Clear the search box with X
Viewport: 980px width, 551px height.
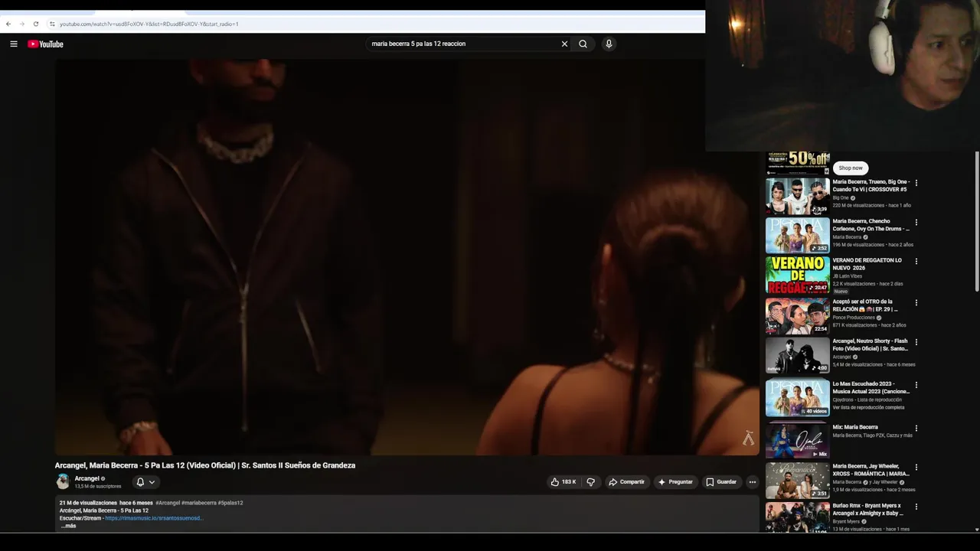[564, 44]
